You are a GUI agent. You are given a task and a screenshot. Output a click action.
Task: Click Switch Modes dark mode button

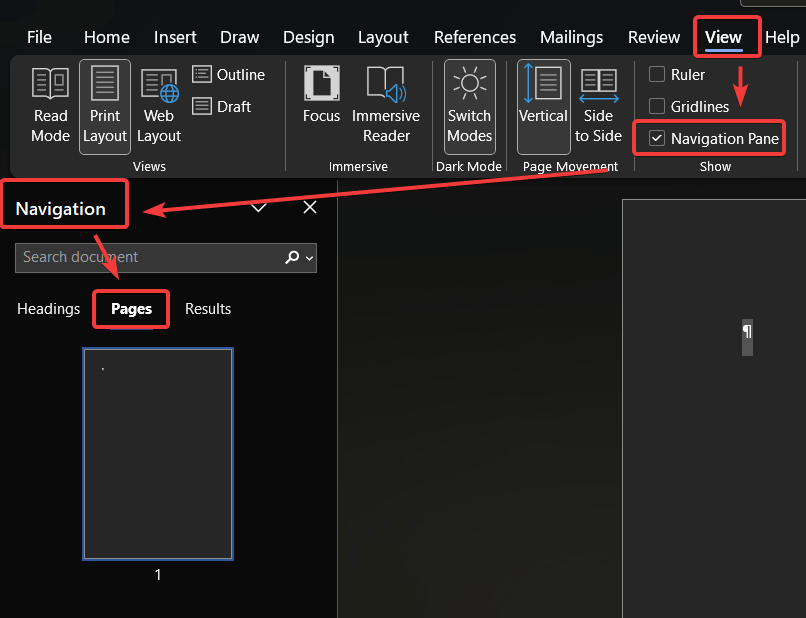(470, 106)
